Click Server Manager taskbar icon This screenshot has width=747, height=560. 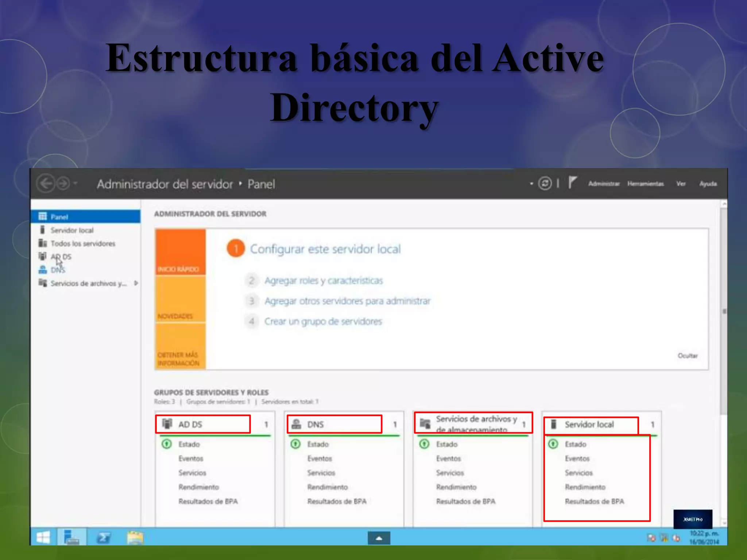click(x=71, y=537)
